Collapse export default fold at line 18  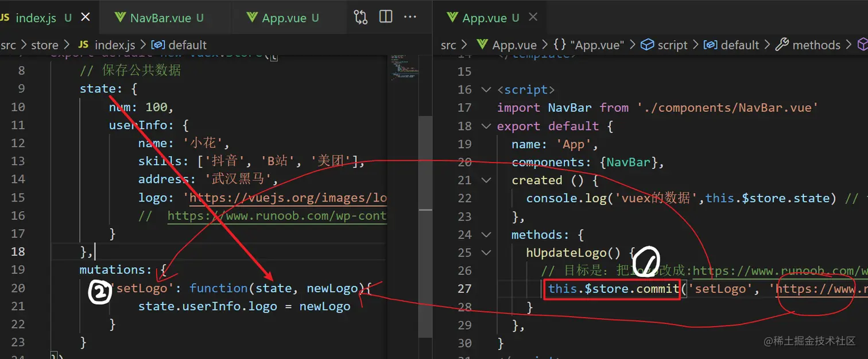point(486,126)
